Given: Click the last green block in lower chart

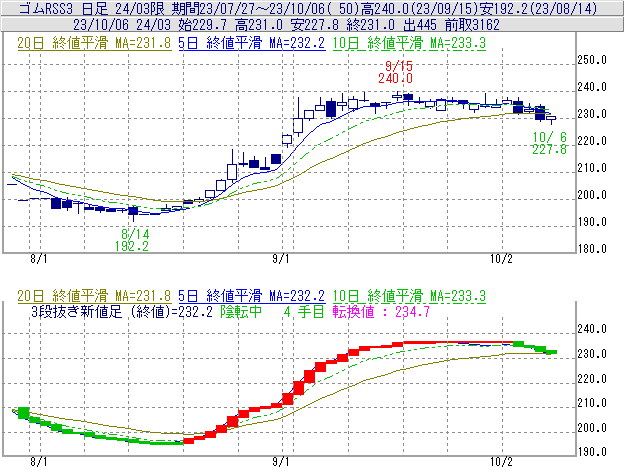Looking at the screenshot, I should coord(551,352).
